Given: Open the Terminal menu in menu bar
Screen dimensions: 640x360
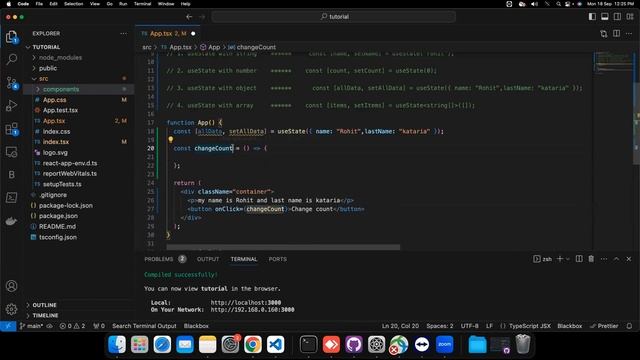Looking at the screenshot, I should point(142,4).
